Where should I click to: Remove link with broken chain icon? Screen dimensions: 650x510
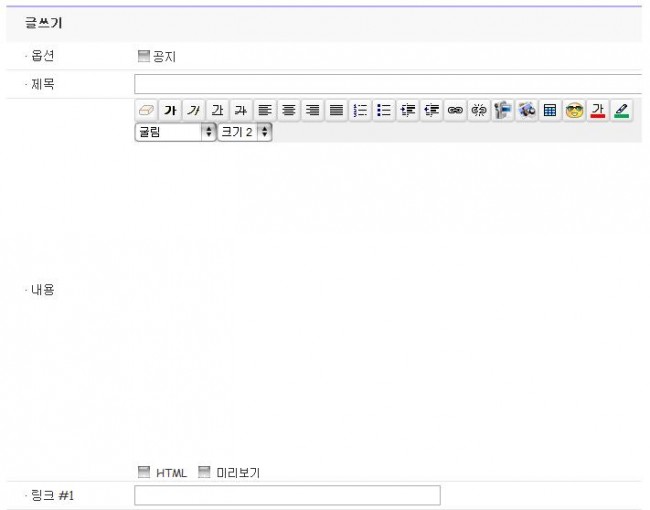pyautogui.click(x=479, y=110)
